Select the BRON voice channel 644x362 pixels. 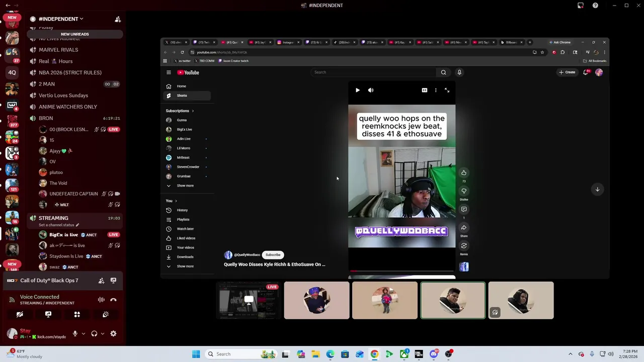point(46,118)
